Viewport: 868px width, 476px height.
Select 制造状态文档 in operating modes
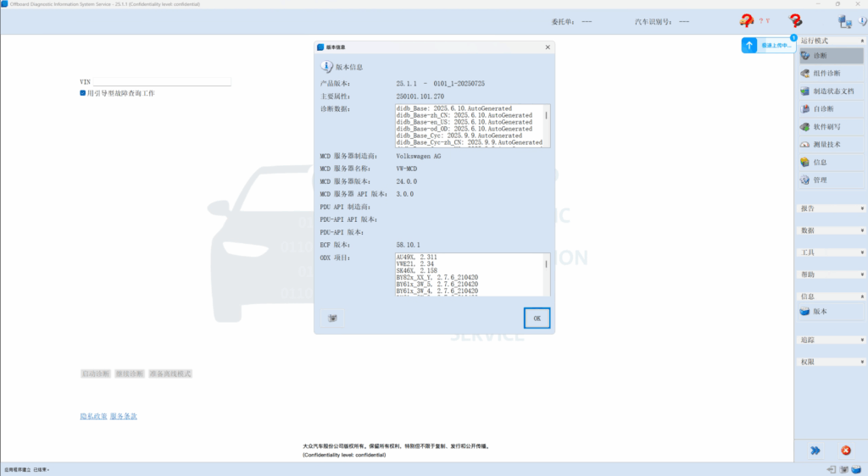point(832,91)
